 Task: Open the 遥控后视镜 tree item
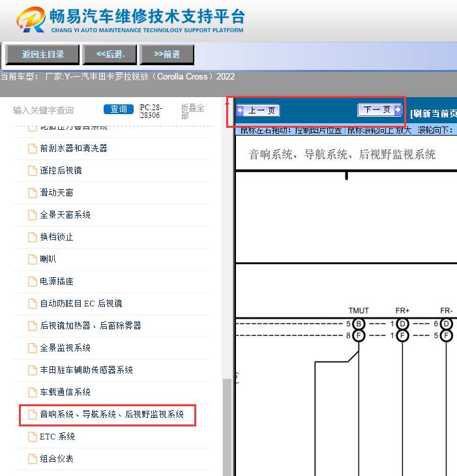[x=61, y=171]
